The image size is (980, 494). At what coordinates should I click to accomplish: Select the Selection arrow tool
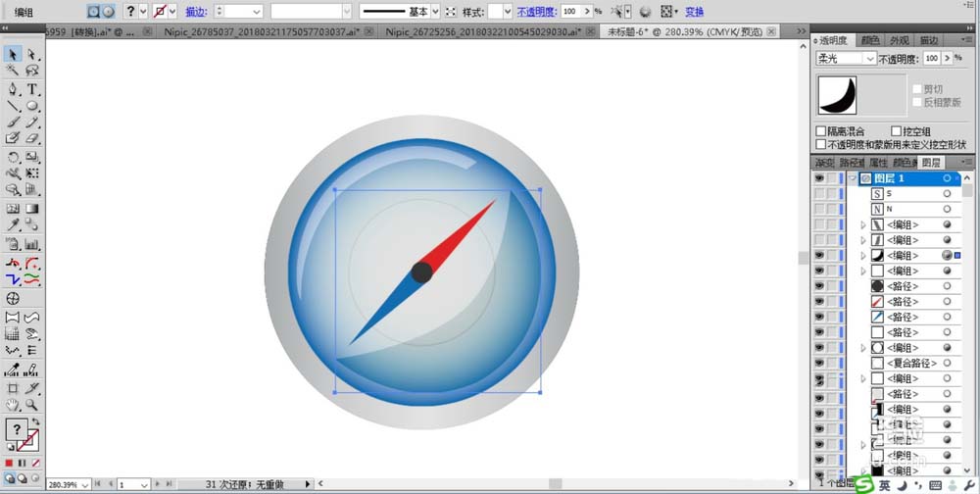(13, 55)
